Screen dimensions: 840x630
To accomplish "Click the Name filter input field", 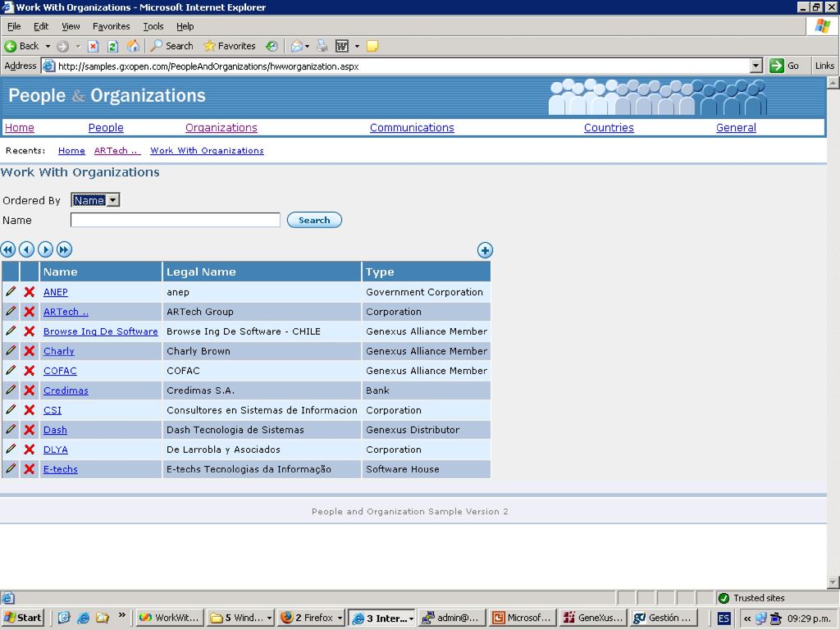I will point(176,220).
